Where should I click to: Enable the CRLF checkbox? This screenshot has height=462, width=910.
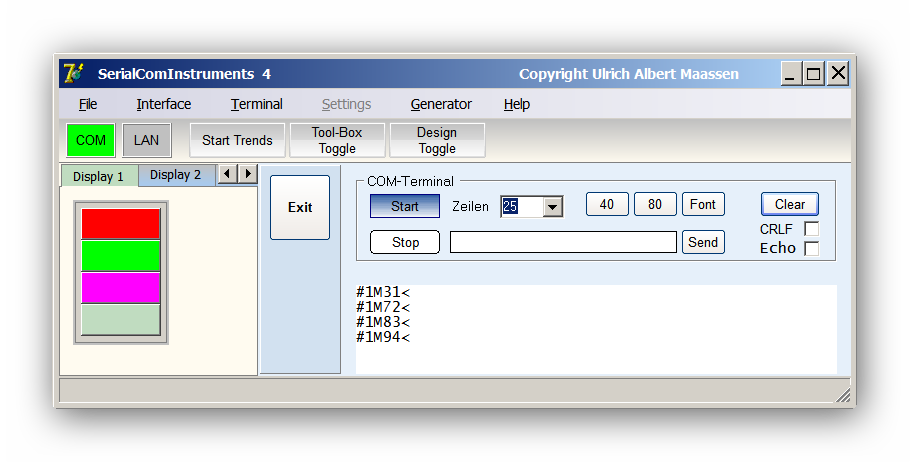(x=811, y=229)
